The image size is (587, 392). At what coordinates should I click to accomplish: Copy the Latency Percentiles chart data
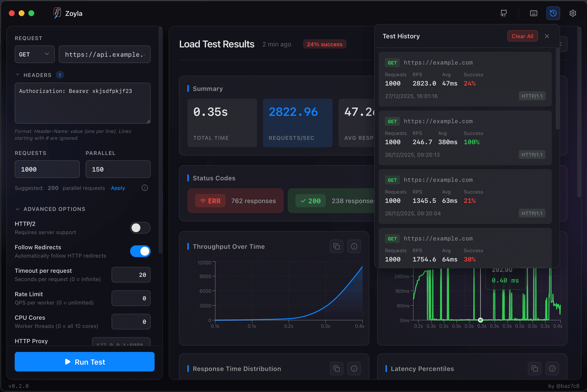(535, 368)
